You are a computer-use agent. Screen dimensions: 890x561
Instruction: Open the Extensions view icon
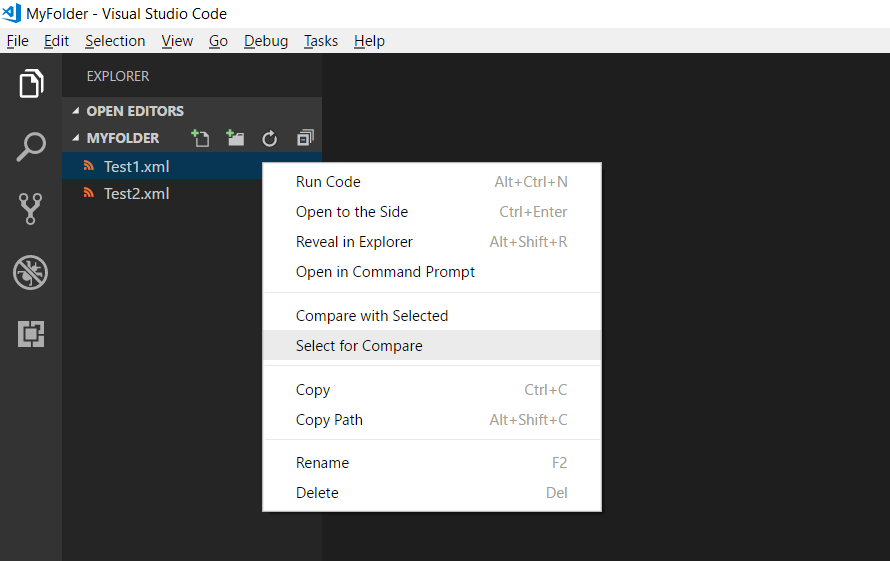(31, 335)
